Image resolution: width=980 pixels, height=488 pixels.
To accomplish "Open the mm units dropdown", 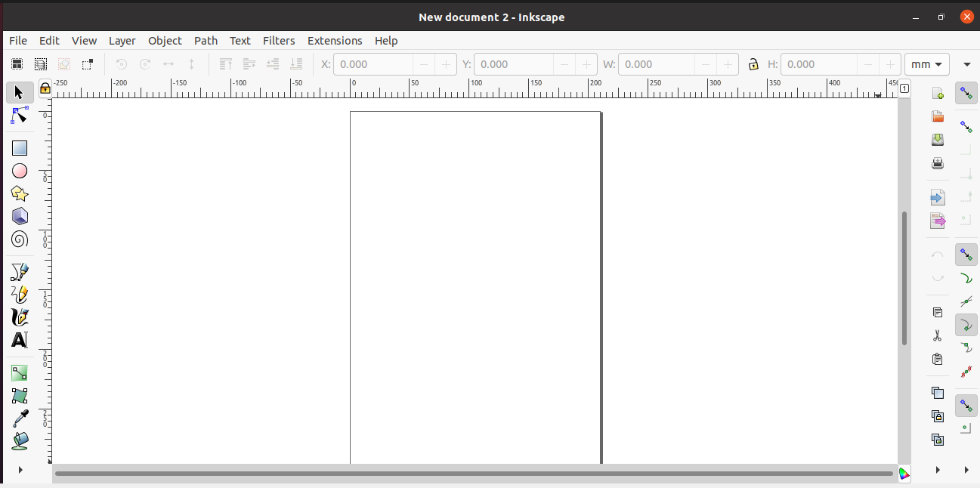I will click(926, 64).
